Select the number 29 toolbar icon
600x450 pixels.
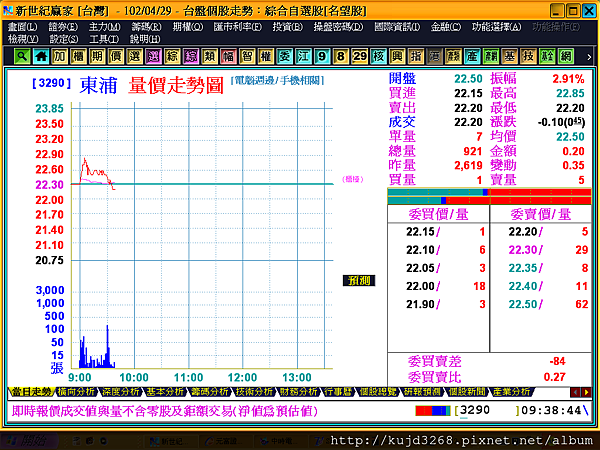pyautogui.click(x=360, y=57)
